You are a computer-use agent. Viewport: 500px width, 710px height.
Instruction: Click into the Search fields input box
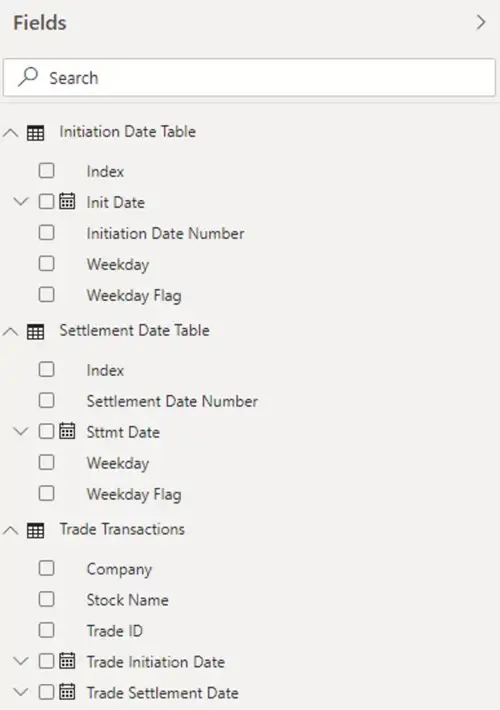250,77
